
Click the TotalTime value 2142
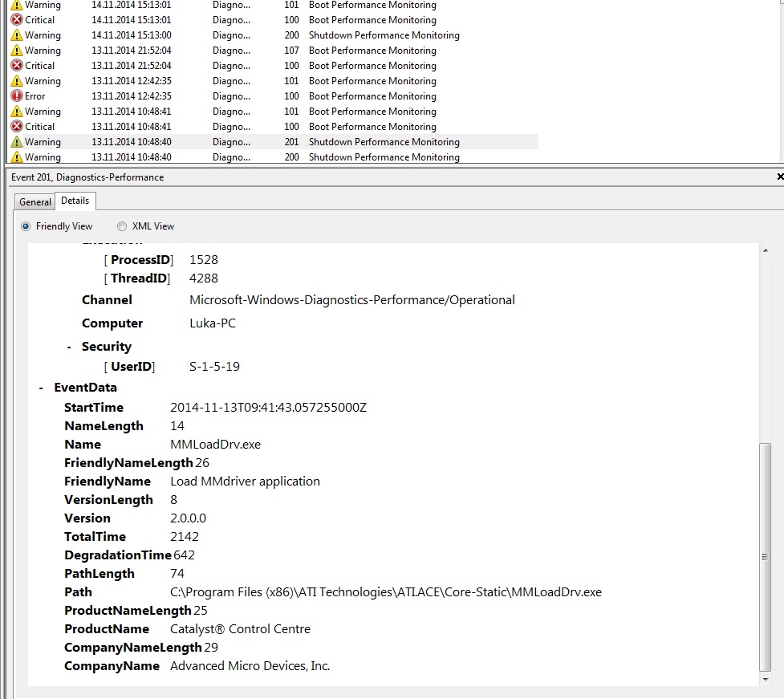tap(185, 537)
